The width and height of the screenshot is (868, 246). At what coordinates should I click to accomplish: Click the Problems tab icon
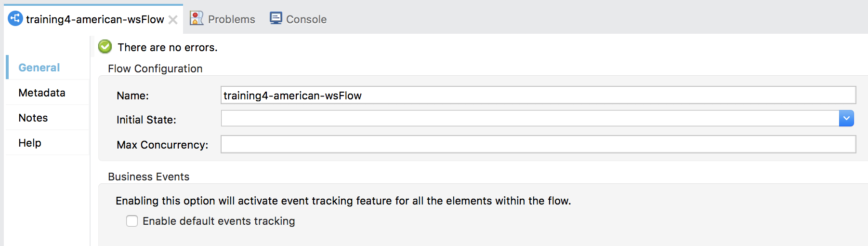coord(197,18)
